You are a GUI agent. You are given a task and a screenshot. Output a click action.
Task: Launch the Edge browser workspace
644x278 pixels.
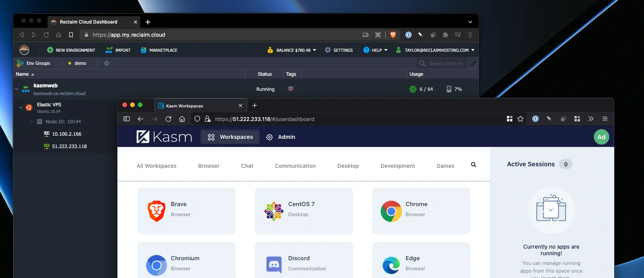pyautogui.click(x=421, y=260)
